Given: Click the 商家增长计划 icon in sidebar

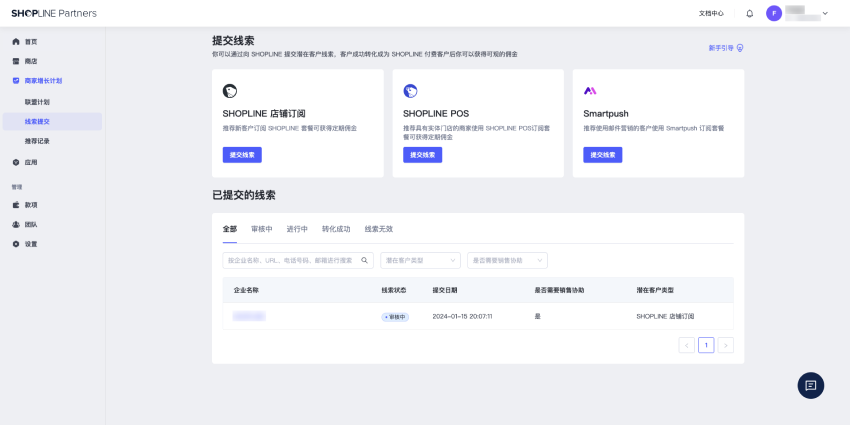Looking at the screenshot, I should click(16, 81).
